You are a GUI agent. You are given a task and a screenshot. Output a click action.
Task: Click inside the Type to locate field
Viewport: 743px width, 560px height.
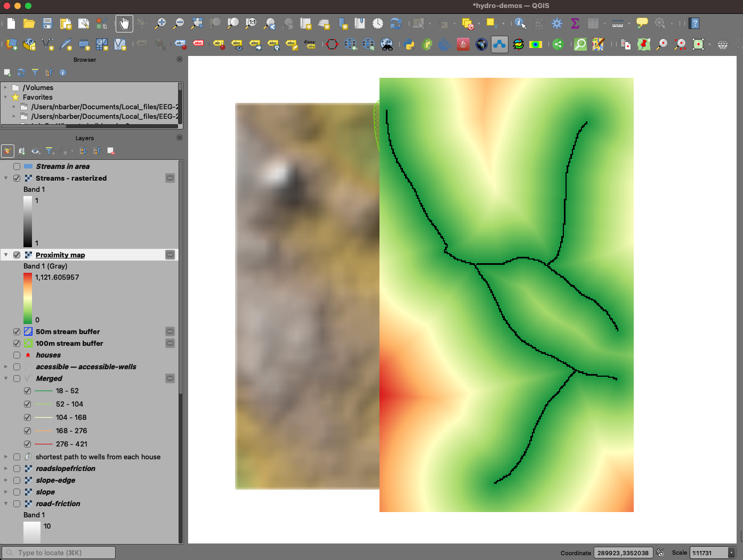tap(59, 553)
